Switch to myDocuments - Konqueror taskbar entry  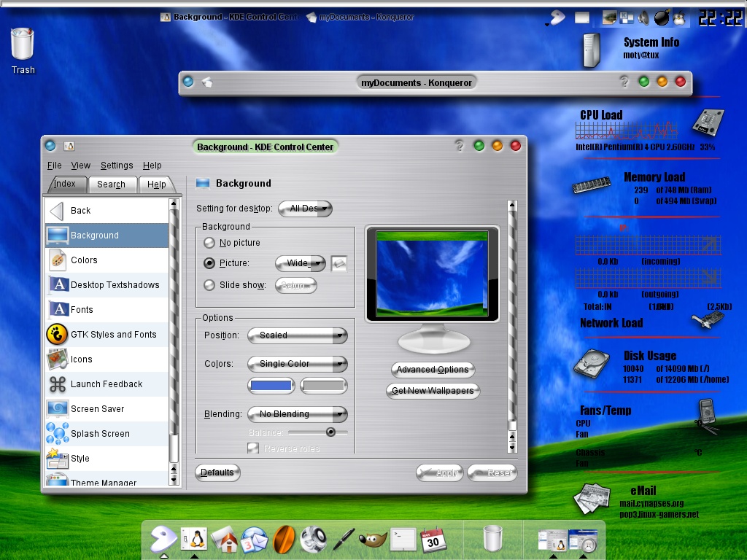[360, 17]
